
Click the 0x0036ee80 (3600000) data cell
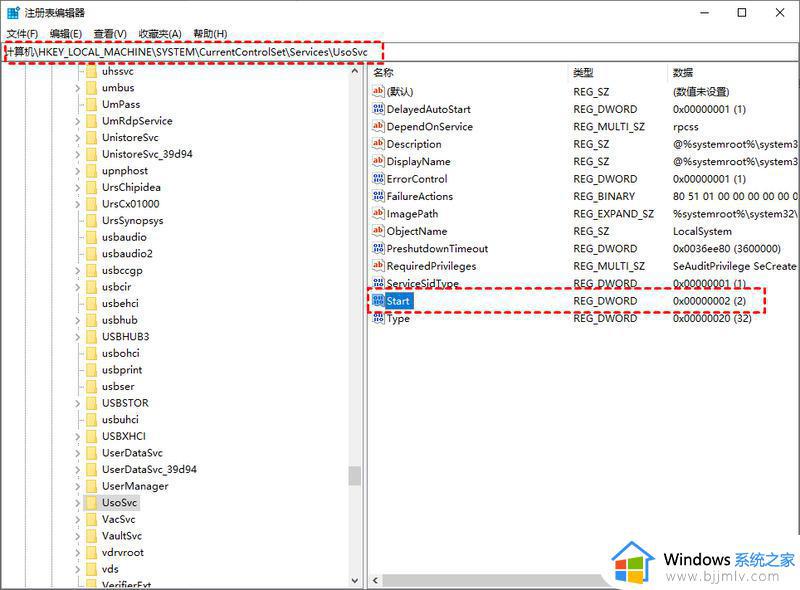pyautogui.click(x=727, y=249)
